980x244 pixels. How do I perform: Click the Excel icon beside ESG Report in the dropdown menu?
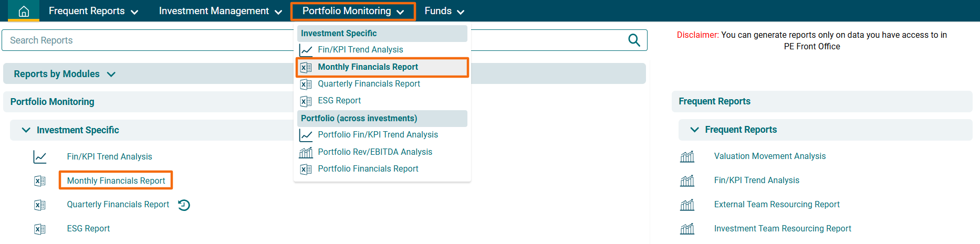click(306, 101)
